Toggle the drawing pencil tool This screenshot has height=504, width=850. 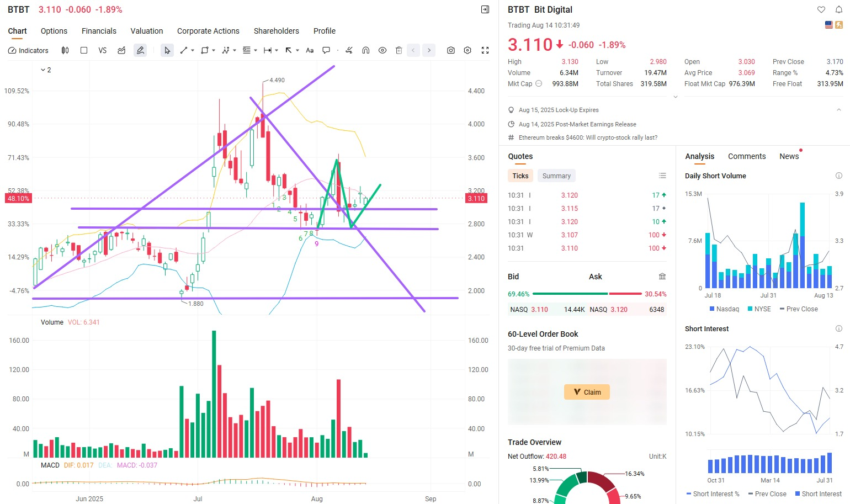point(140,50)
